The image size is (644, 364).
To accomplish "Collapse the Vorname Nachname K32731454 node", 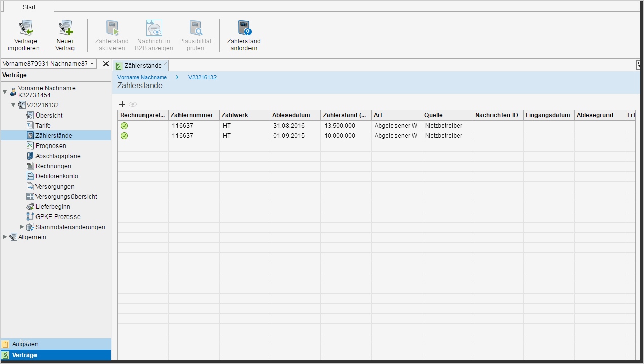I will [x=5, y=92].
